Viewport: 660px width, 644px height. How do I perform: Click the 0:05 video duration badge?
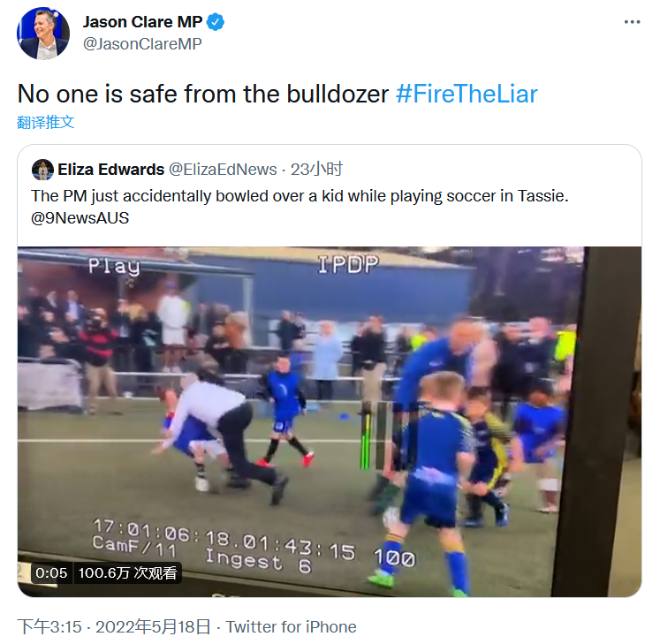(51, 573)
